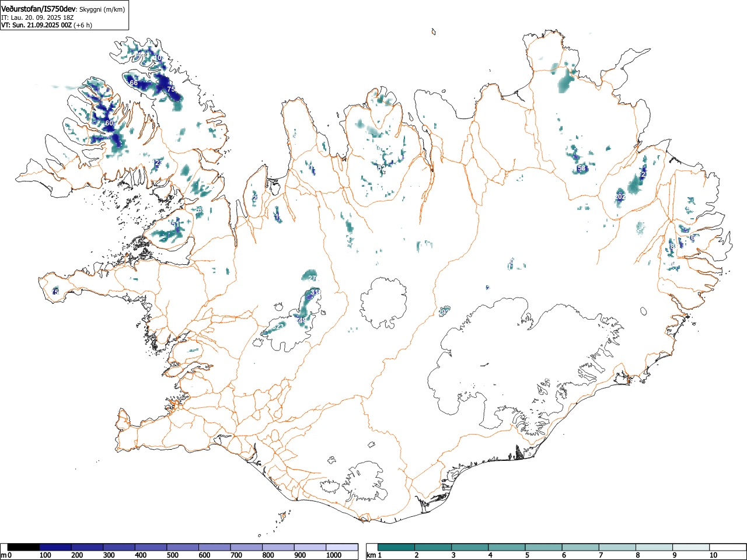The image size is (747, 560).
Task: Click the '75' visibility value on map
Action: coord(171,89)
